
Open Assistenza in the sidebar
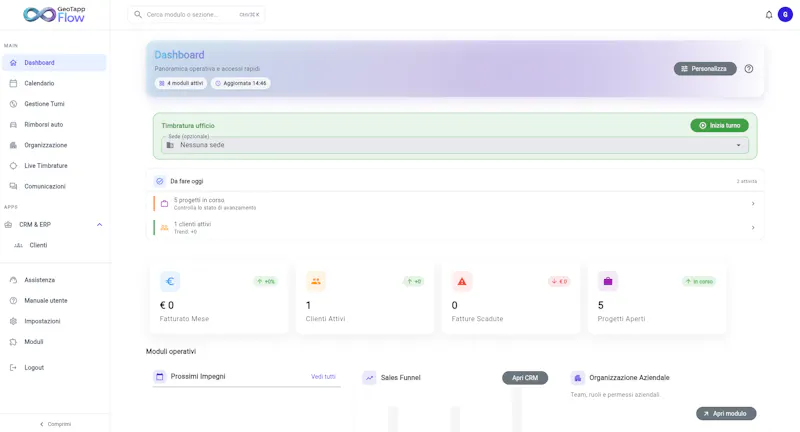pyautogui.click(x=54, y=280)
